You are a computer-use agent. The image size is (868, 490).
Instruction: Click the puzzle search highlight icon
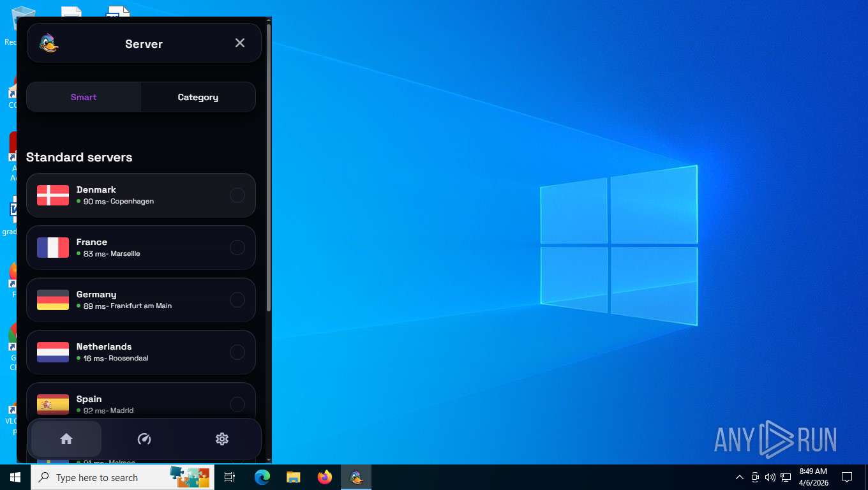[x=190, y=477]
